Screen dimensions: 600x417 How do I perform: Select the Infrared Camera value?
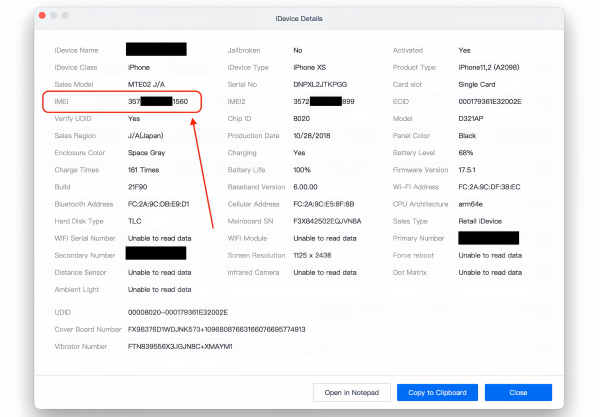325,272
